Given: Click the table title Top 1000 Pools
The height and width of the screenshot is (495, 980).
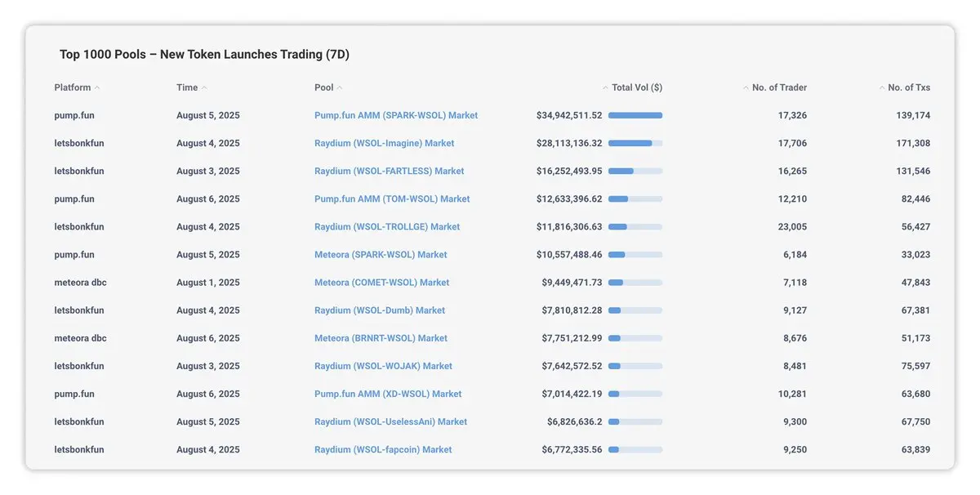Looking at the screenshot, I should point(204,55).
